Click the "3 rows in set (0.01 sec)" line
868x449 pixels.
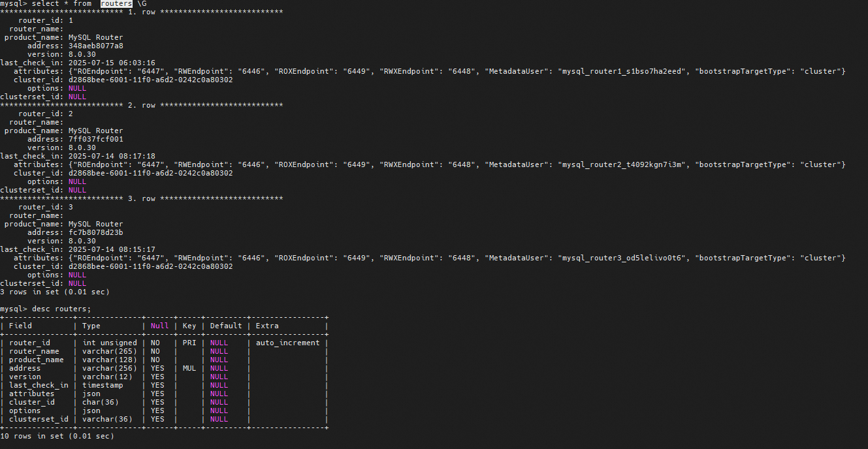click(x=55, y=292)
